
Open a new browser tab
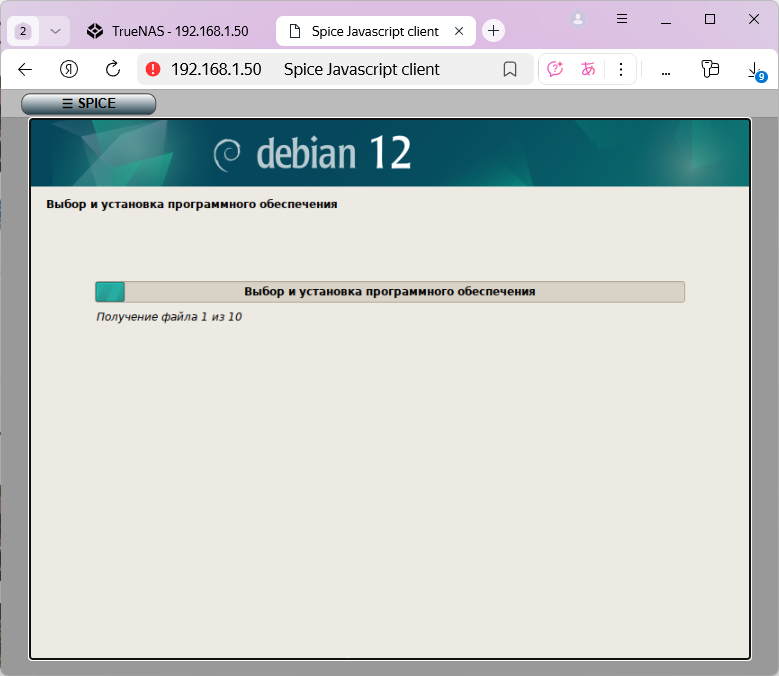(x=493, y=31)
